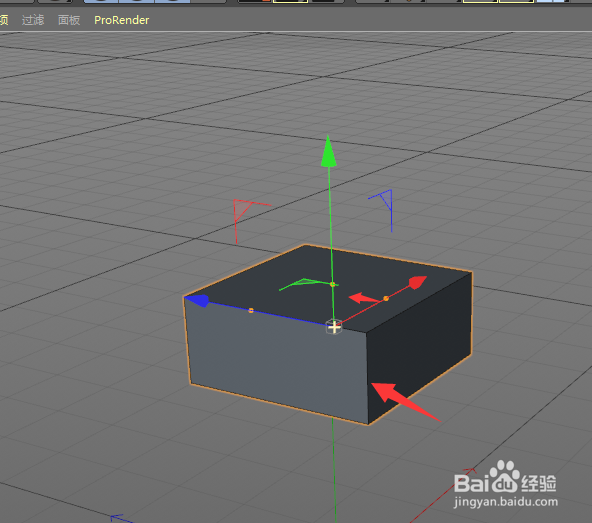This screenshot has height=523, width=592.
Task: Select the blue plane-constraint corner handle
Action: (x=386, y=199)
